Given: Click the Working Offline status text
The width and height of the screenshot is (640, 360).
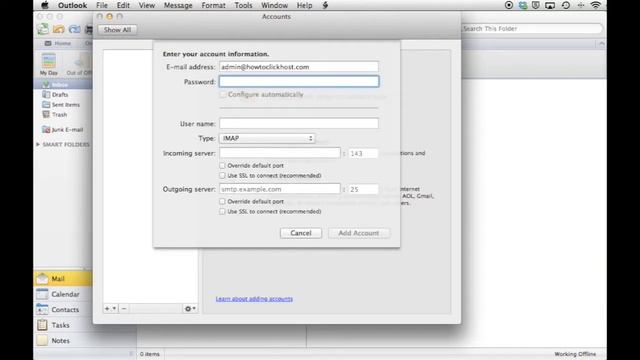Looking at the screenshot, I should coord(575,354).
